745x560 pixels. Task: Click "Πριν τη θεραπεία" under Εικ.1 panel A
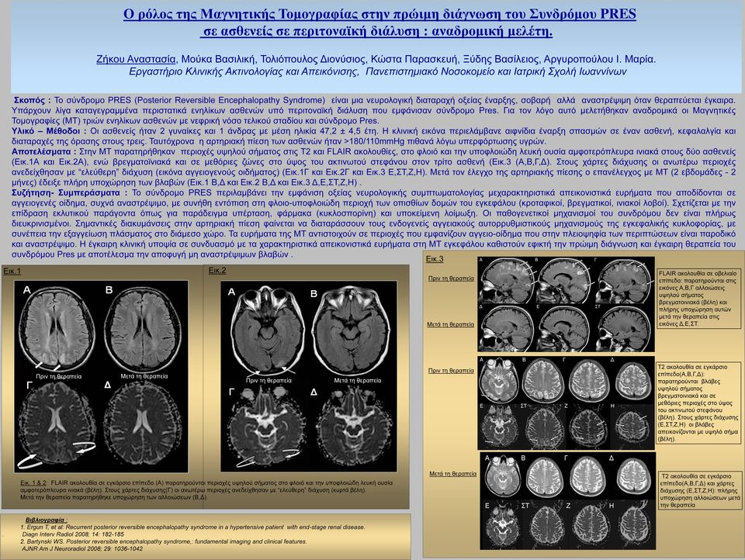pos(58,376)
